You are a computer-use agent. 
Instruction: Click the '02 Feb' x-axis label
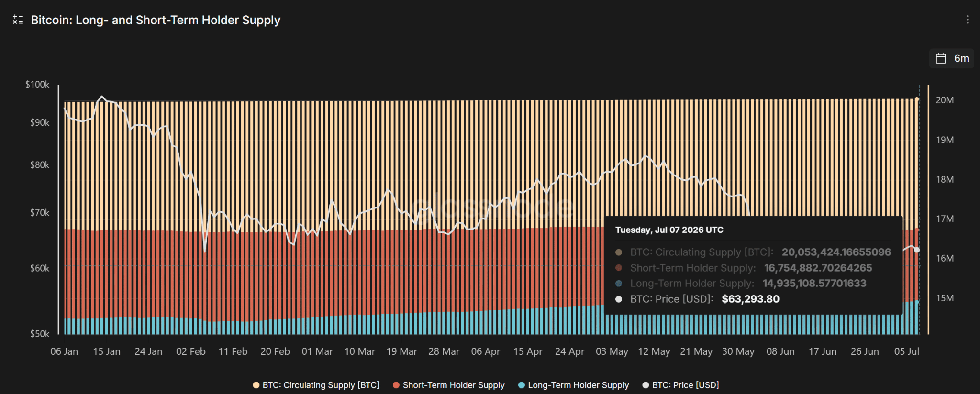(191, 351)
